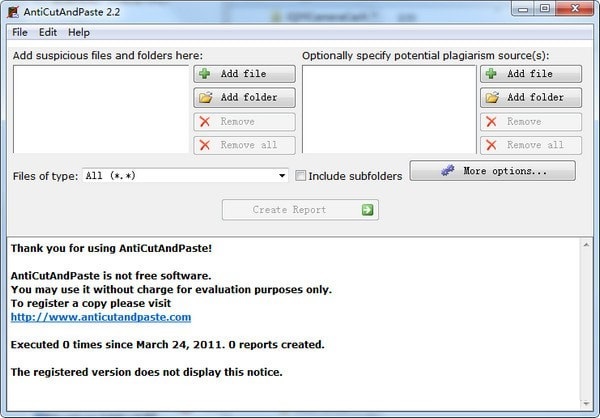Click the "Add suspicious files and folders here:" label
The width and height of the screenshot is (600, 418).
(108, 56)
